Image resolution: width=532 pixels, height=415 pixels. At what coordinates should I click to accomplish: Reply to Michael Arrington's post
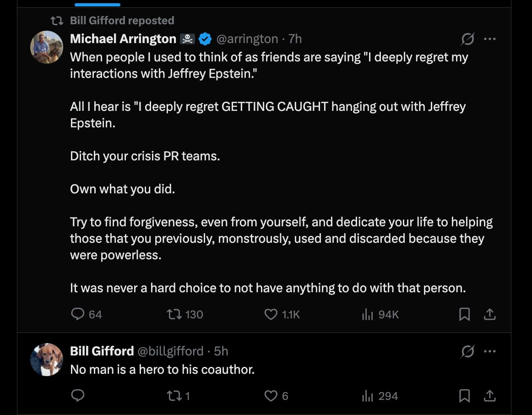tap(78, 314)
